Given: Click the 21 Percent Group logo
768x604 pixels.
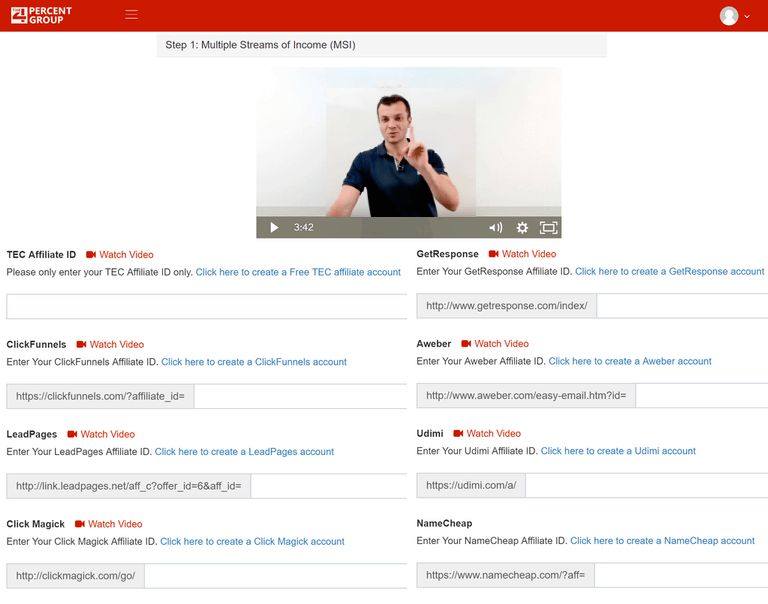Looking at the screenshot, I should pyautogui.click(x=41, y=15).
